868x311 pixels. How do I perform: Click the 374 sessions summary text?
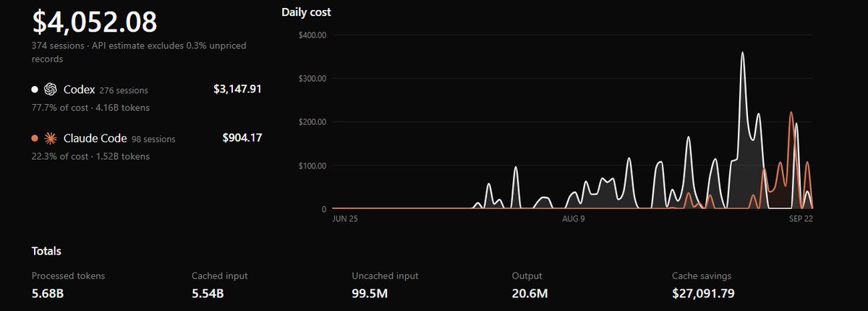coord(139,52)
